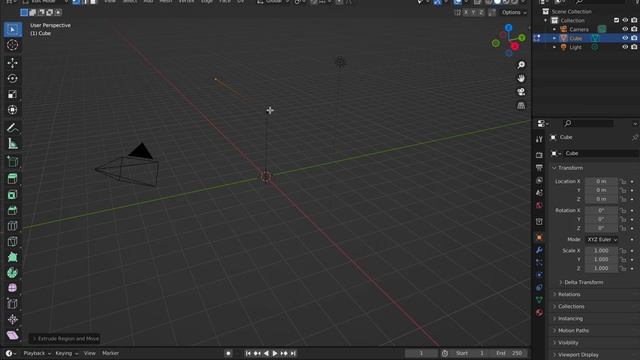Open the Options dropdown
Viewport: 640px width, 360px height.
point(514,12)
